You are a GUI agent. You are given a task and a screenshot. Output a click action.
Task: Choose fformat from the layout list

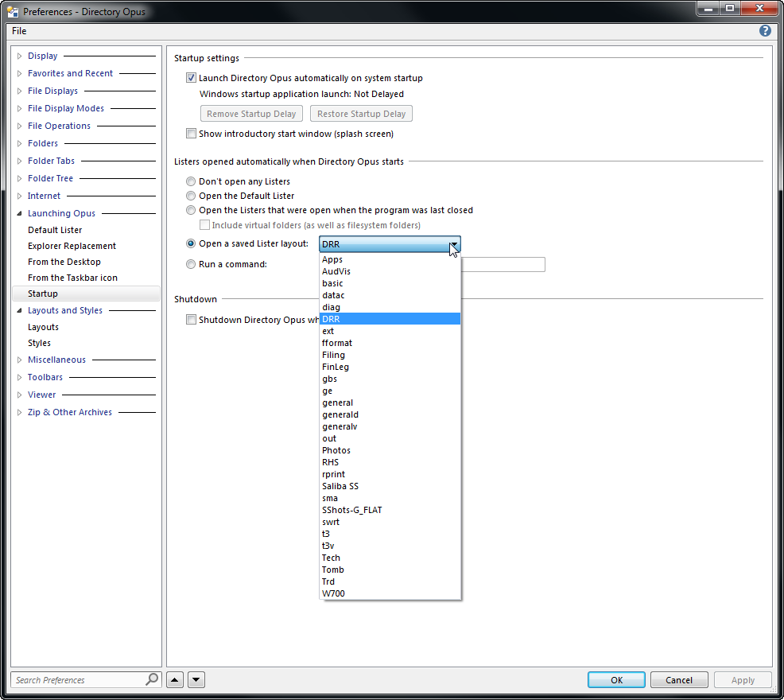[390, 343]
